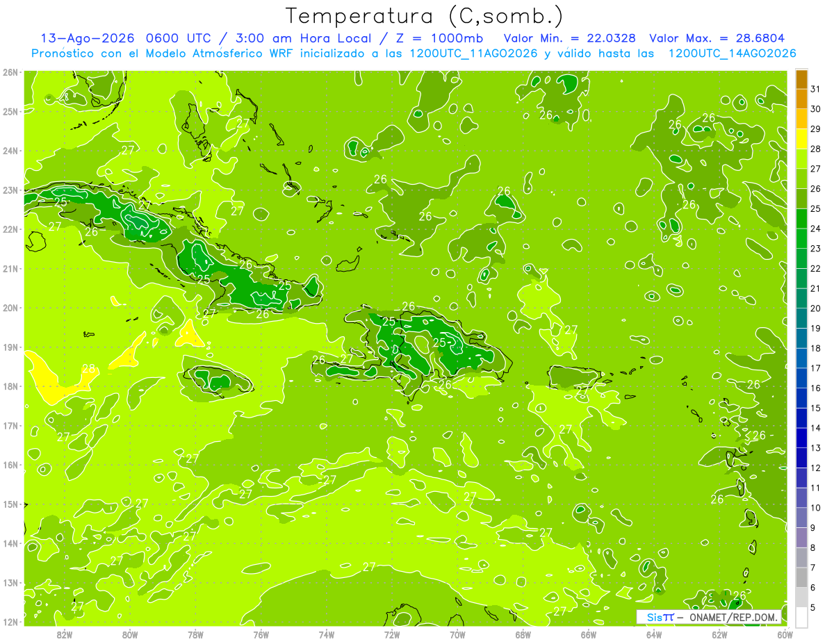The height and width of the screenshot is (644, 834).
Task: Click 'Valor Max. = 28.6804' text
Action: pyautogui.click(x=717, y=38)
